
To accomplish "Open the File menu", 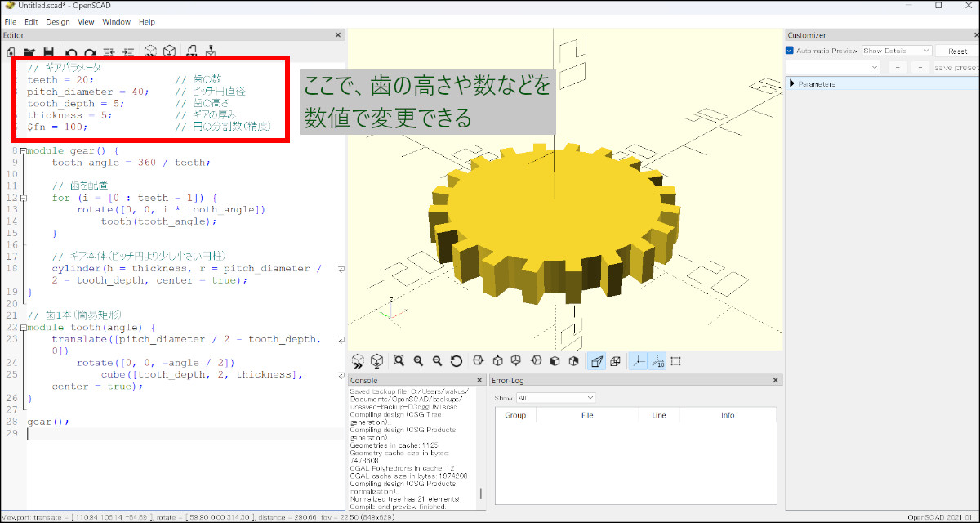I will point(11,21).
